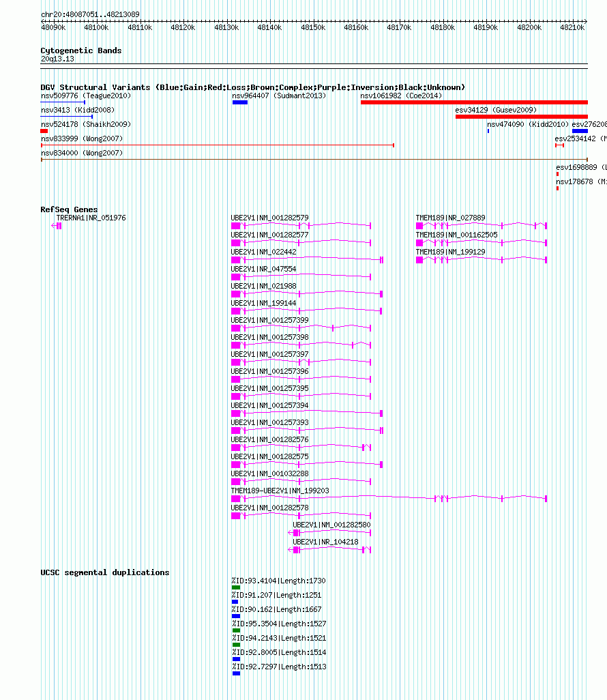Screen dimensions: 607x700
Task: Select the RefSeq Genes track title
Action: [x=69, y=209]
